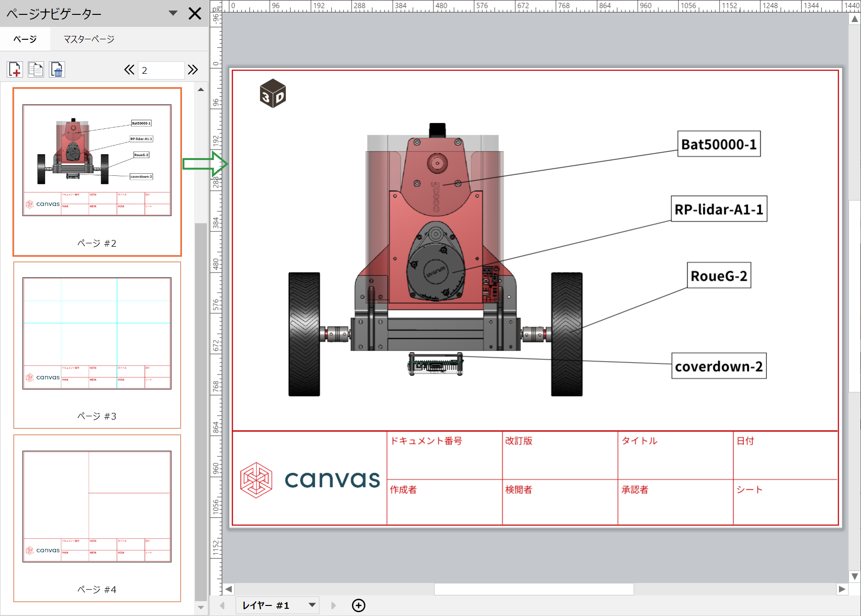Click the 3D cube icon on the canvas
The height and width of the screenshot is (616, 861).
click(x=272, y=93)
